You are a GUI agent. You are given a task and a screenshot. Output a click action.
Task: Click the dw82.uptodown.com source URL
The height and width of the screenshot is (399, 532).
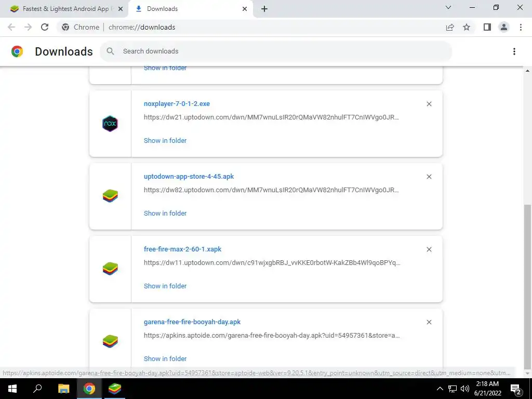click(271, 190)
